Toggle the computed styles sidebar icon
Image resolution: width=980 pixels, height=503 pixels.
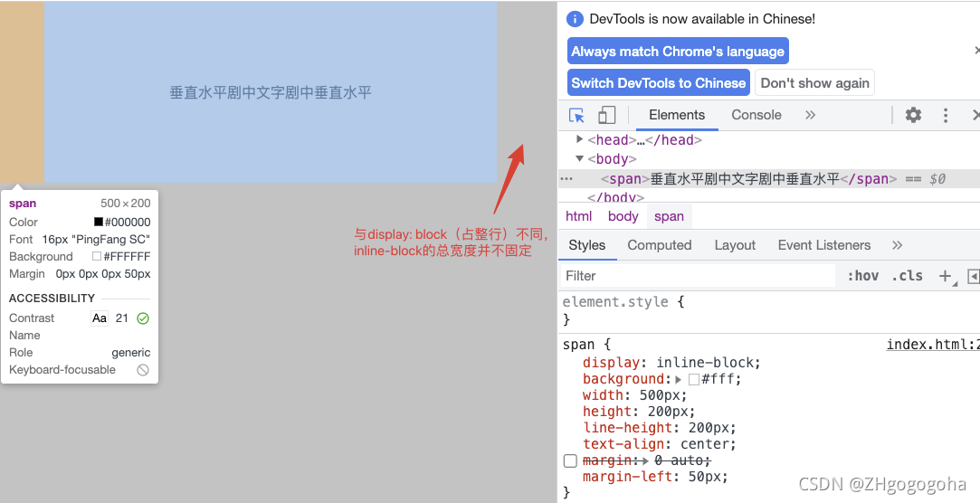click(x=973, y=276)
